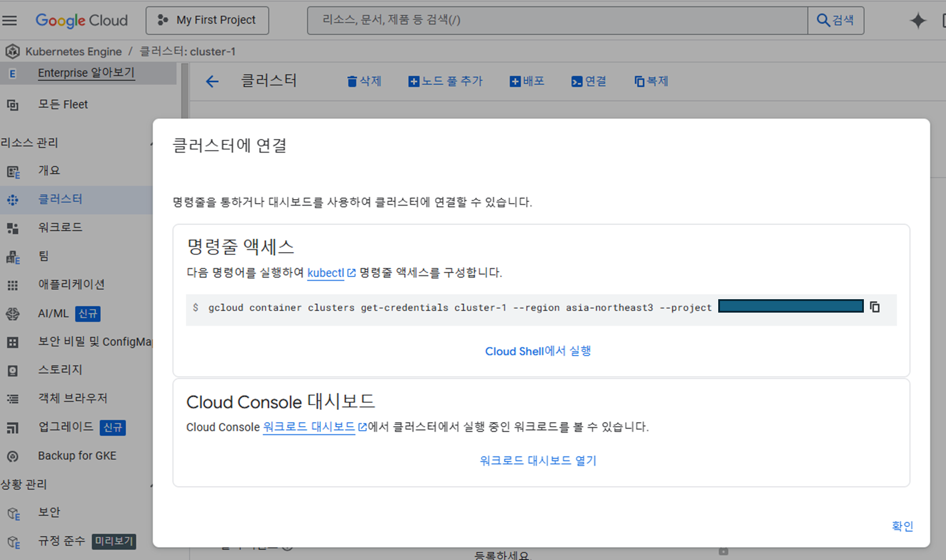Screen dimensions: 946x560
Task: Collapse the 리소스 관리 section
Action: (x=151, y=143)
